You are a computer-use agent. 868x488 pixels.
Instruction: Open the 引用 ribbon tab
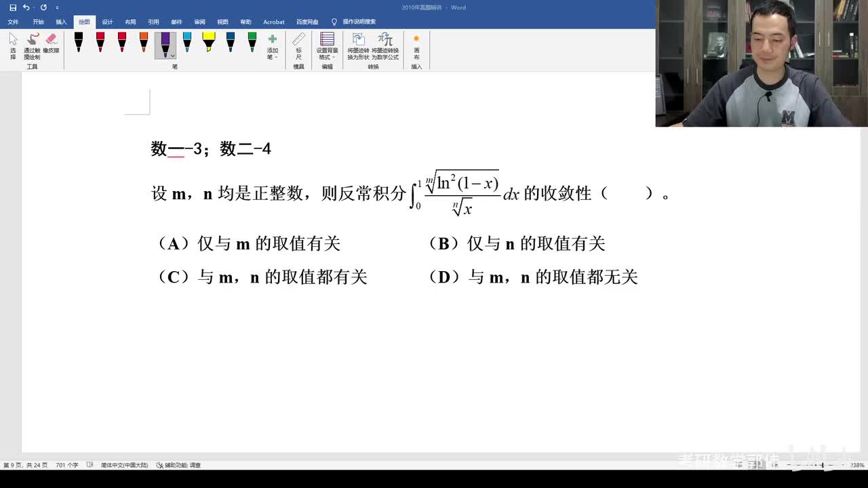153,22
